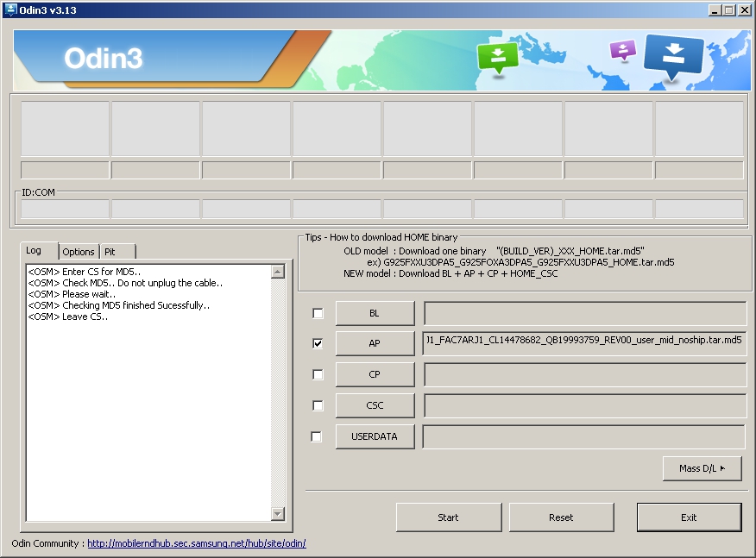The height and width of the screenshot is (558, 756).
Task: Click the green download icon in banner
Action: pyautogui.click(x=498, y=57)
